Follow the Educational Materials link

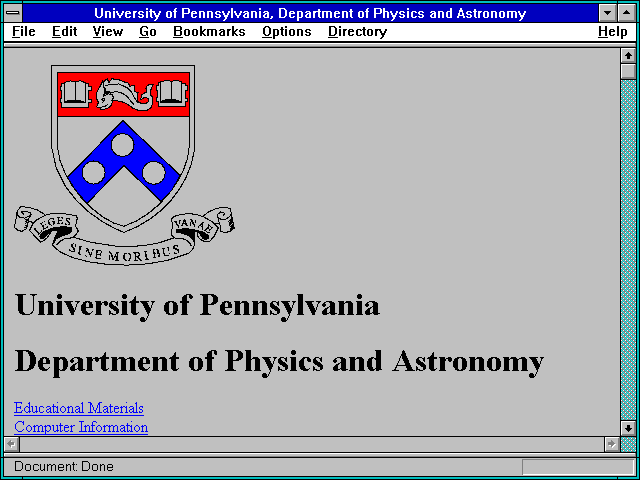click(x=79, y=408)
